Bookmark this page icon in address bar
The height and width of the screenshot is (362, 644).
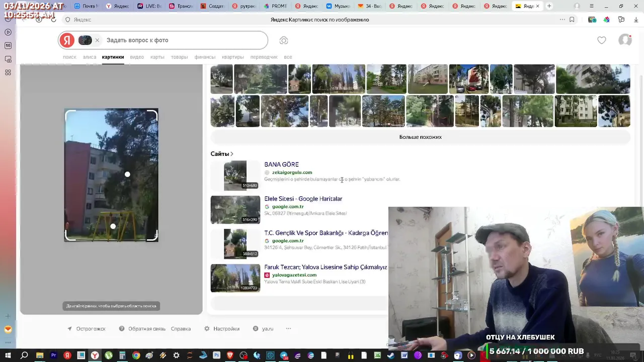[x=572, y=20]
